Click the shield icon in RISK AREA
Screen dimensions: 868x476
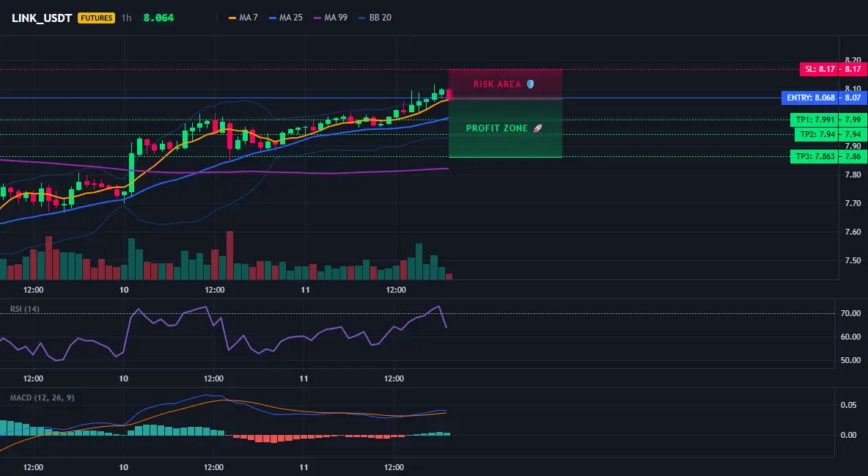(530, 84)
